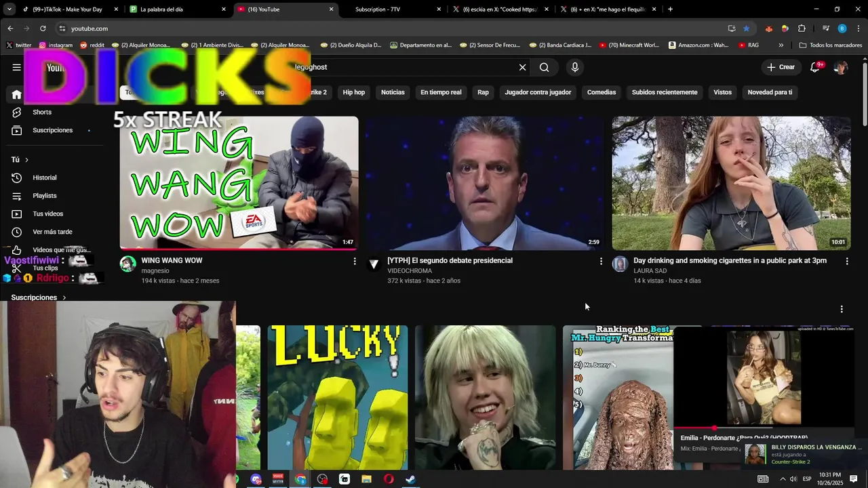Open the notifications bell
Viewport: 868px width, 488px height.
click(816, 67)
